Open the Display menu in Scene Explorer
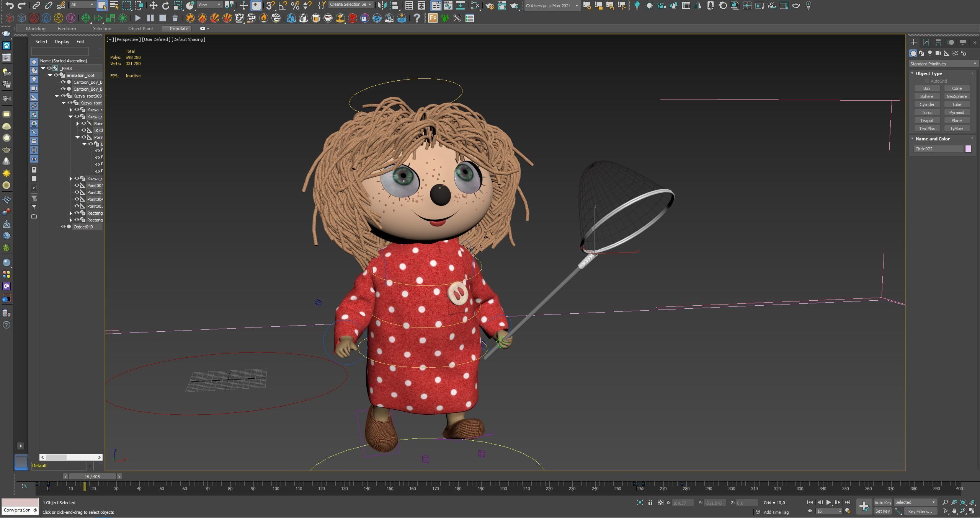980x518 pixels. 62,41
